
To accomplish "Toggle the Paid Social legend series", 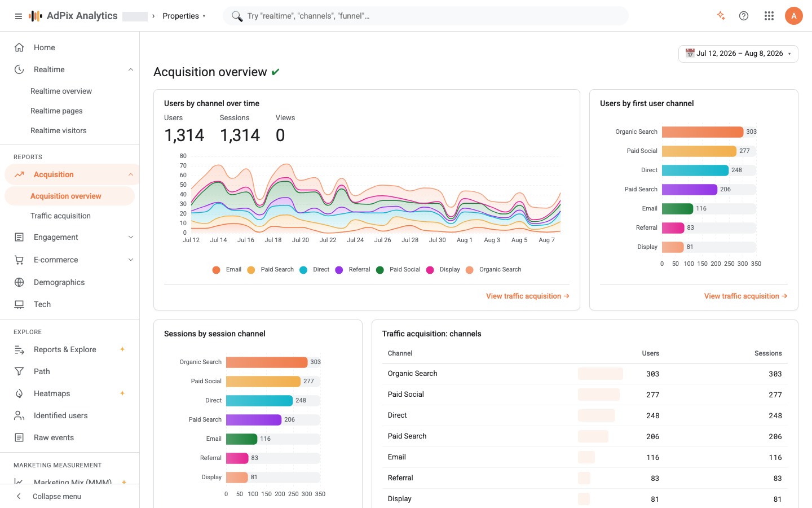I will tap(399, 270).
